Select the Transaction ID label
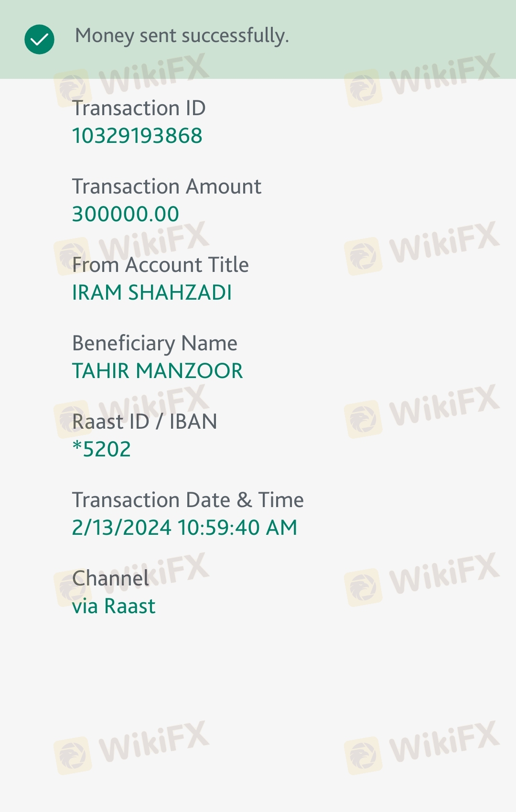Screen dimensions: 516x812 [x=139, y=108]
